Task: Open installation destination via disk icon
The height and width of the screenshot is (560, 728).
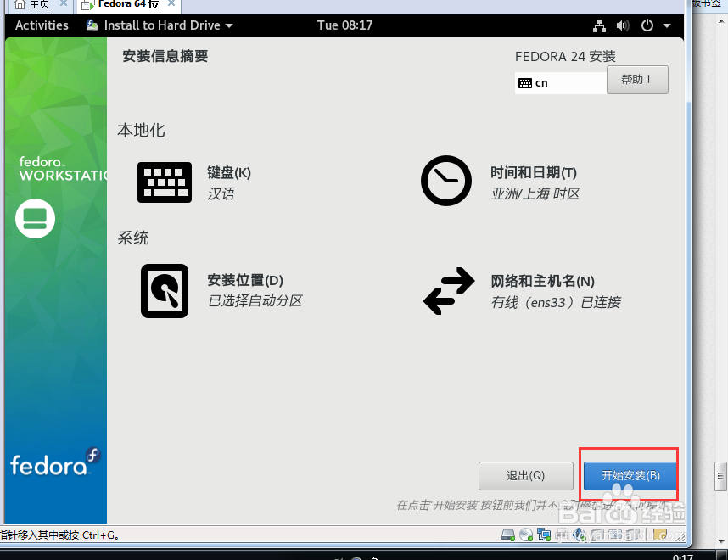Action: click(x=165, y=291)
